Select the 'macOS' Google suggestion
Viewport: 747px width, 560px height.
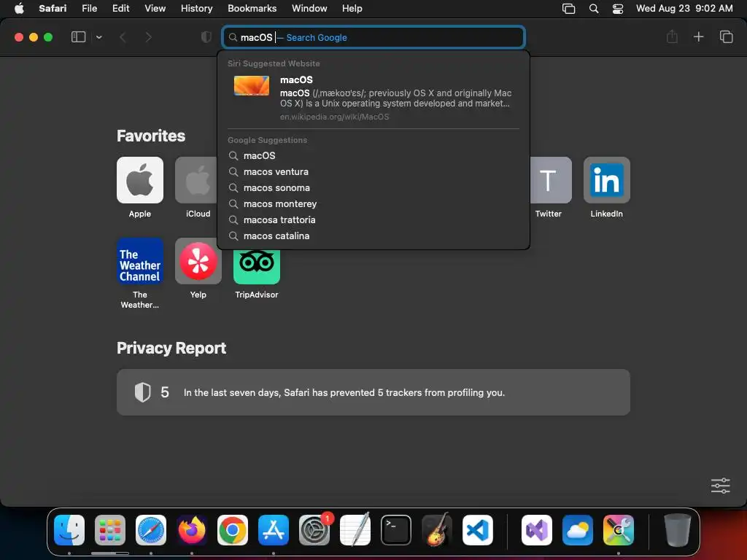(x=373, y=156)
